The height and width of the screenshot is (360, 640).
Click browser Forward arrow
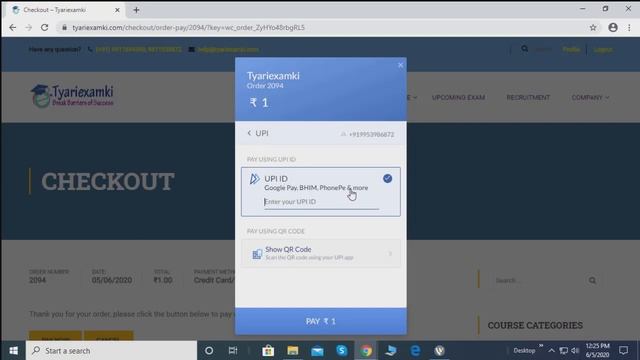(28, 27)
